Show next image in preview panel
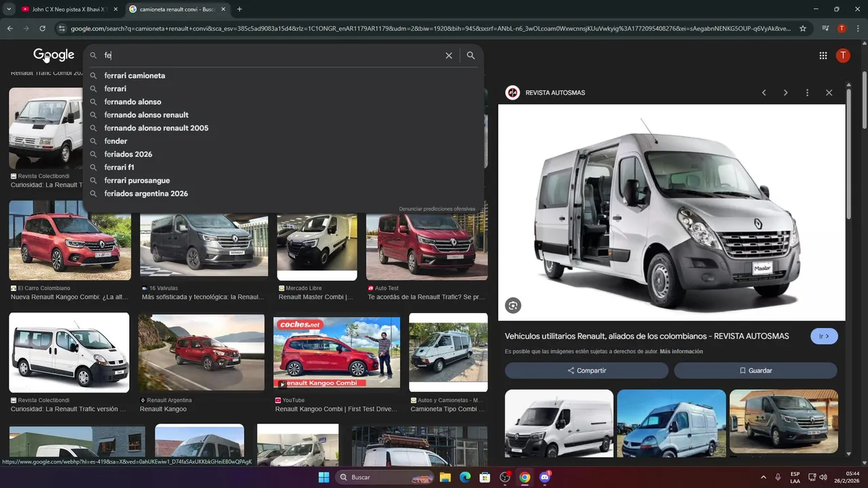 [x=785, y=93]
